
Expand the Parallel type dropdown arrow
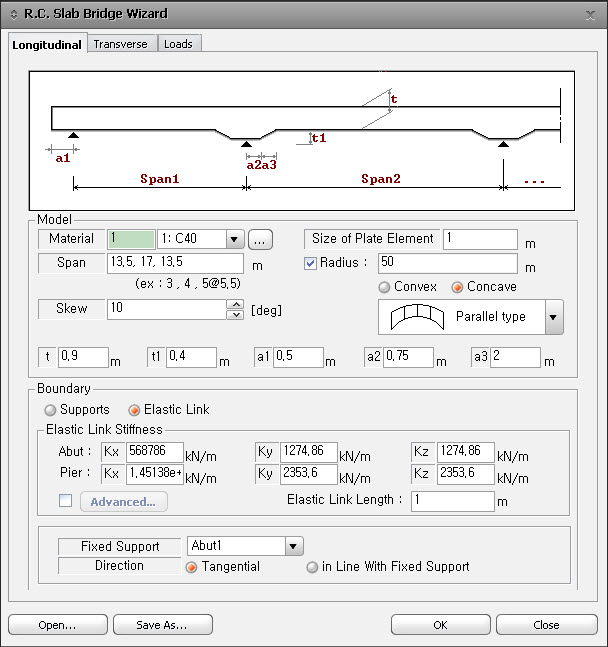pos(553,317)
